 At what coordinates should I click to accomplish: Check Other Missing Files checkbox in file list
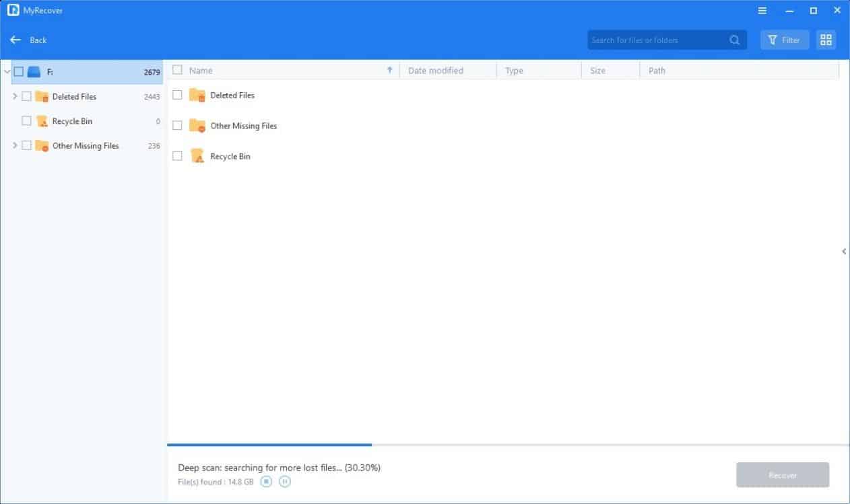coord(177,125)
